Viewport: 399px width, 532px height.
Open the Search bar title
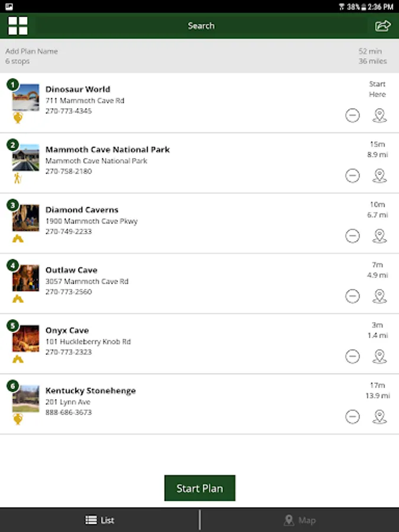(x=201, y=26)
